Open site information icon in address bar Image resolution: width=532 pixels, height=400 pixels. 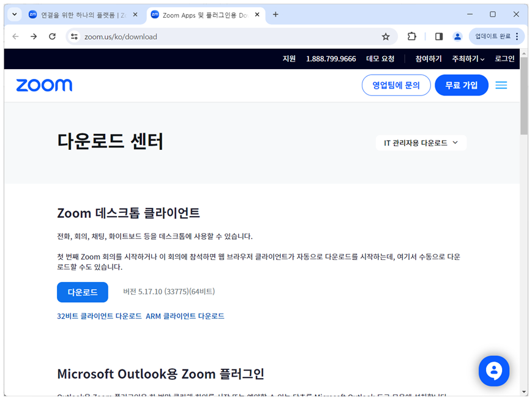point(74,37)
